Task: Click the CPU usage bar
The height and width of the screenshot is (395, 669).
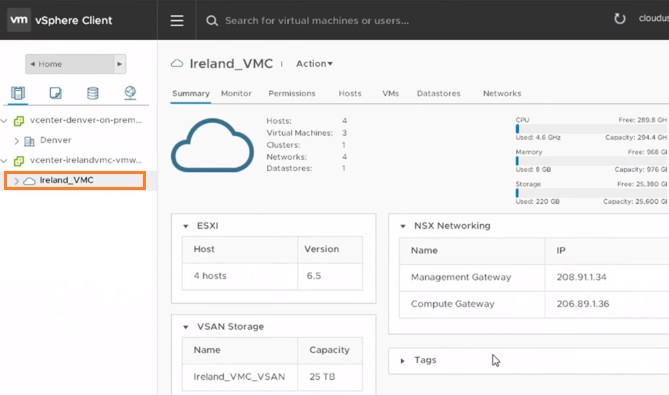Action: (591, 129)
